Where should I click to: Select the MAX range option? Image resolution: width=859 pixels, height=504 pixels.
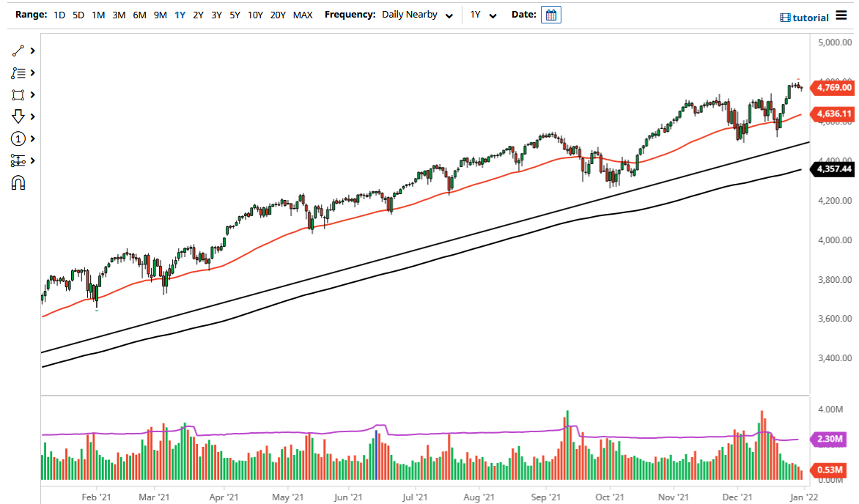click(302, 14)
